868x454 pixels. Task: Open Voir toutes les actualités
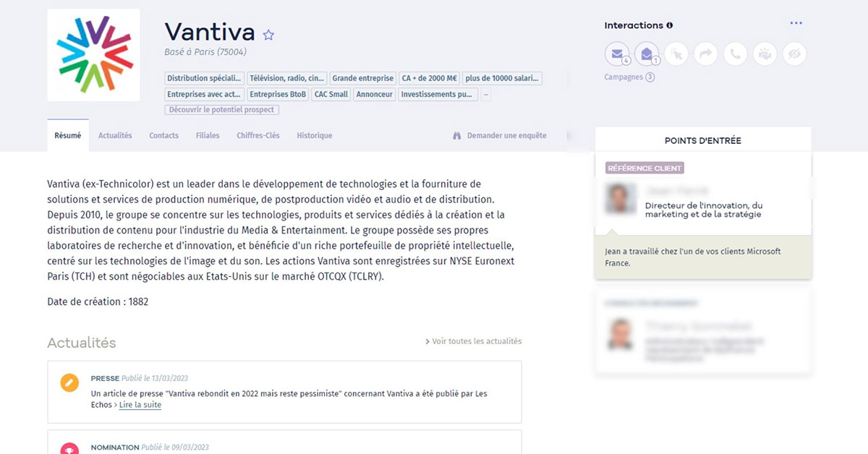click(x=473, y=341)
